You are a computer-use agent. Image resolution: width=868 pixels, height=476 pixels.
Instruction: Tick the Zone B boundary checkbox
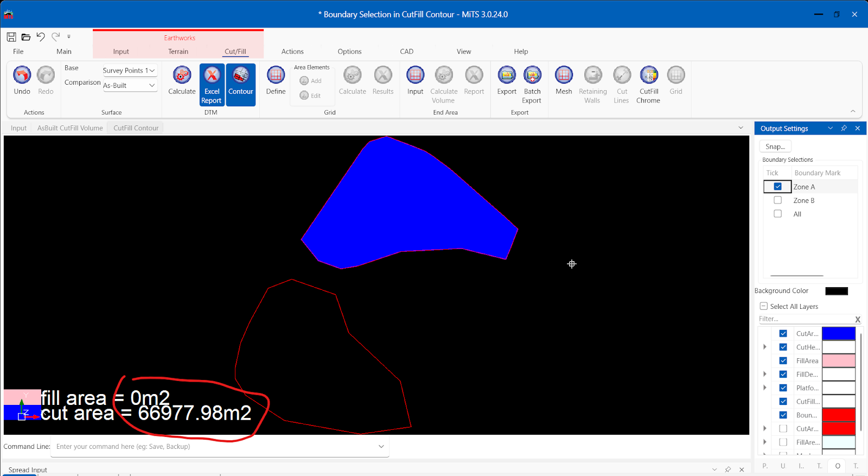[778, 200]
